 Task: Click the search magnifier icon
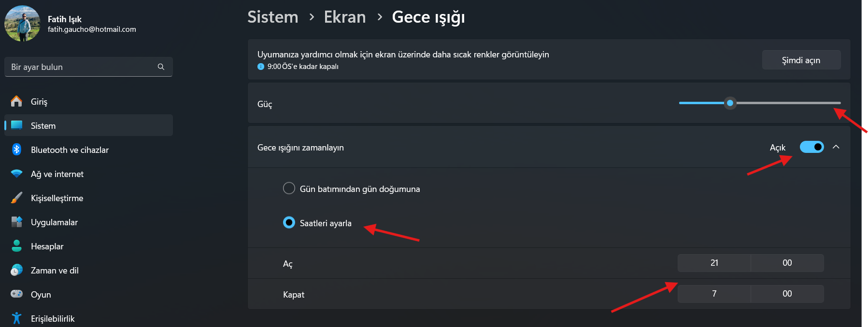(x=161, y=67)
